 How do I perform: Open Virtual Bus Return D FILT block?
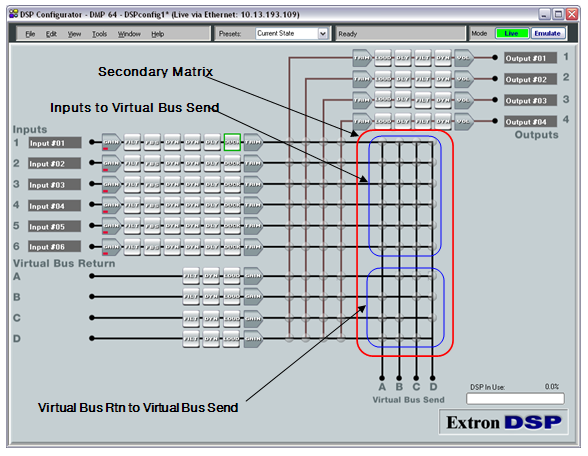(x=191, y=339)
